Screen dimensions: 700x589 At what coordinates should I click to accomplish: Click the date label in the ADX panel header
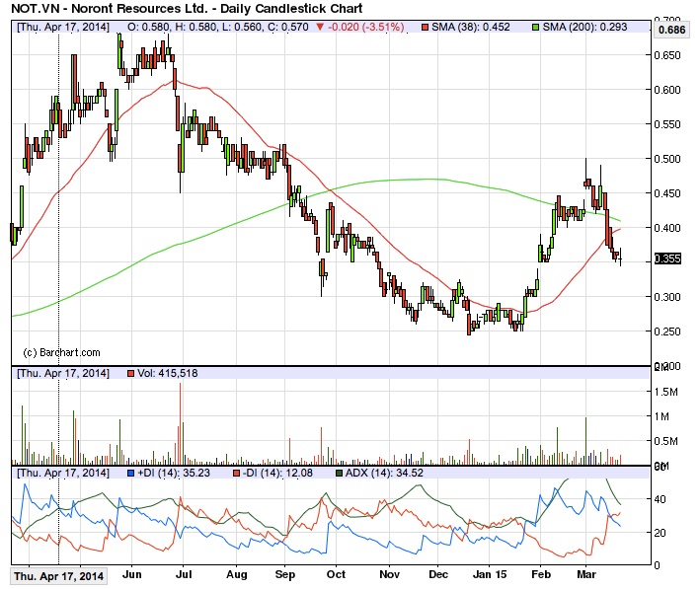point(63,473)
